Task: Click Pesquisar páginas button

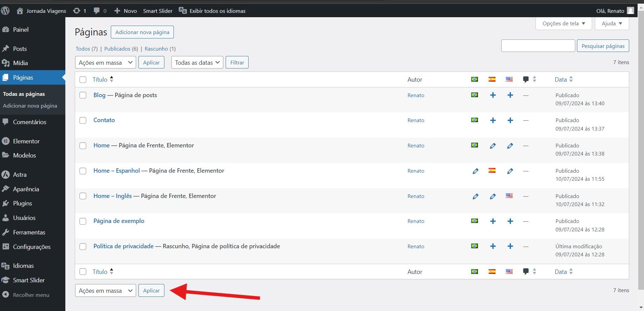Action: [x=603, y=46]
